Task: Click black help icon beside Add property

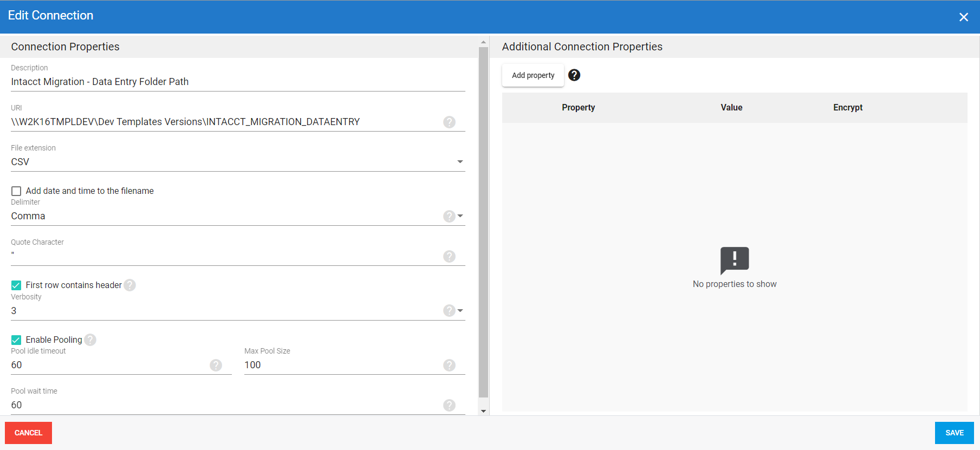Action: (574, 75)
